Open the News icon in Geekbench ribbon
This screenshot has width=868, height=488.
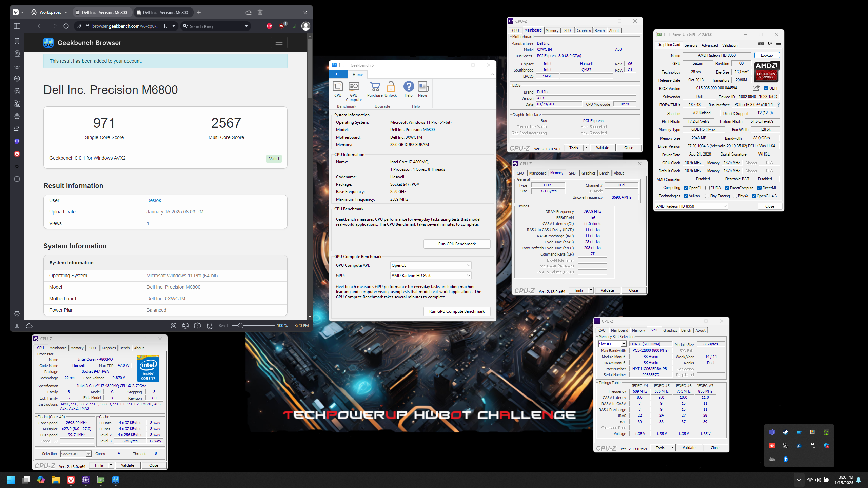coord(423,89)
